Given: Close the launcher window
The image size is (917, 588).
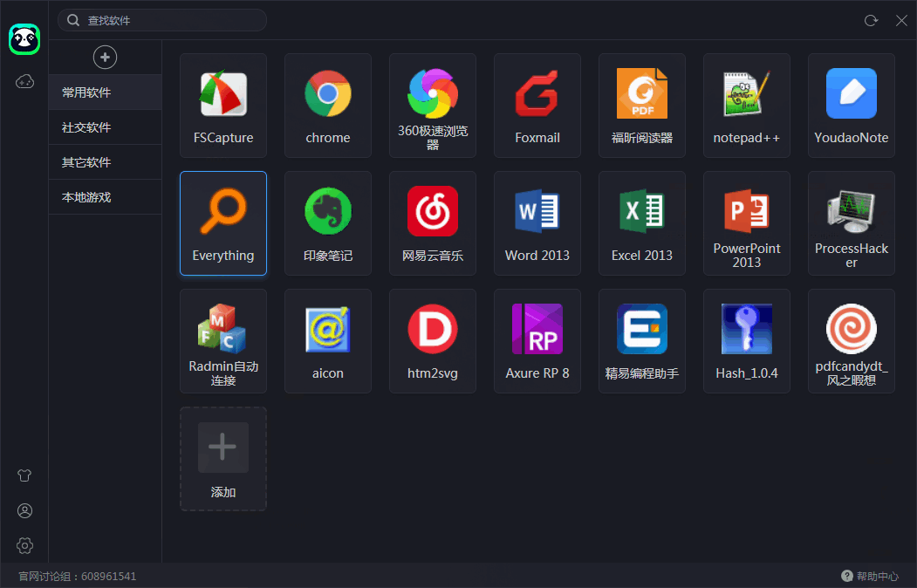Looking at the screenshot, I should click(901, 20).
